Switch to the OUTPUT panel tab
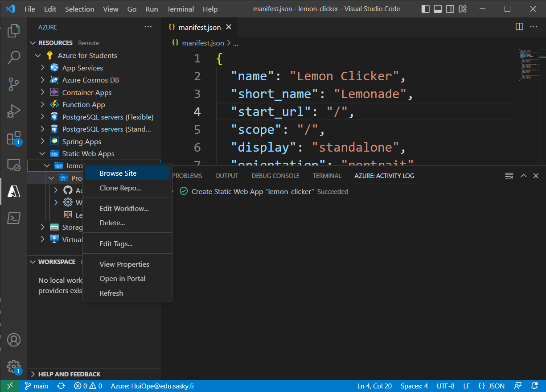This screenshot has height=392, width=546. coord(227,176)
